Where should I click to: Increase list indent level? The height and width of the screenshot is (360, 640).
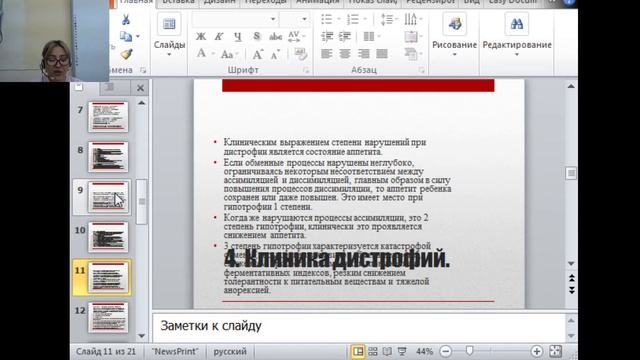click(x=345, y=36)
